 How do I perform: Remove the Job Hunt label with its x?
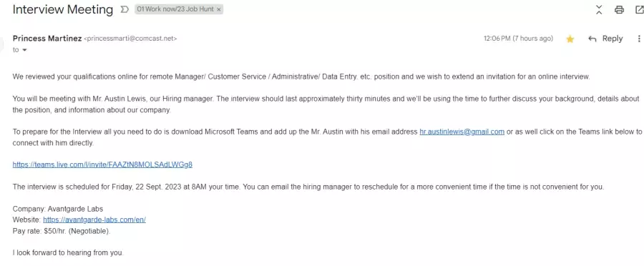[x=219, y=9]
